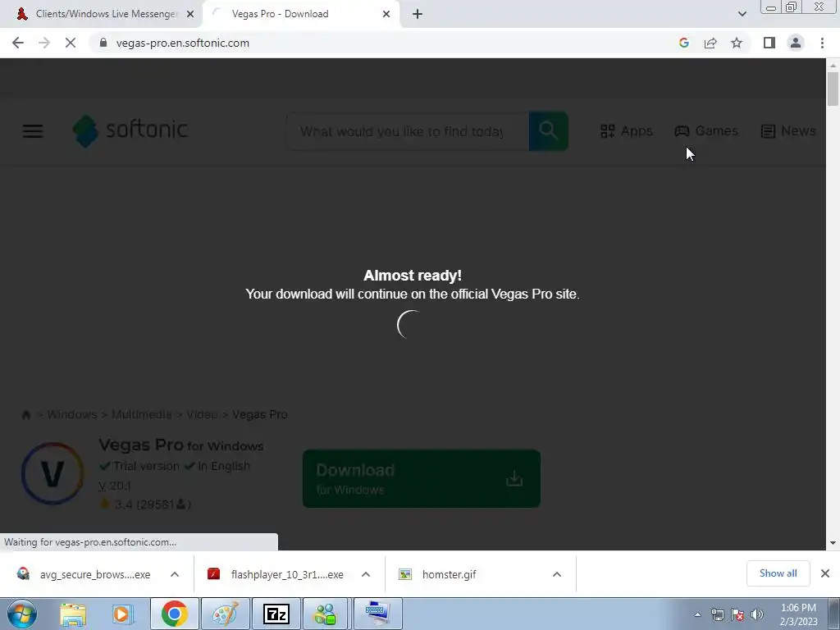Open the Video breadcrumb link
The width and height of the screenshot is (840, 630).
point(202,414)
